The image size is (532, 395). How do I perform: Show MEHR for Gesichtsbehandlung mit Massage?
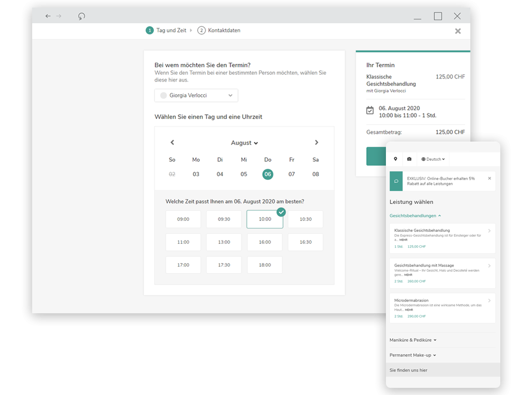pyautogui.click(x=408, y=275)
